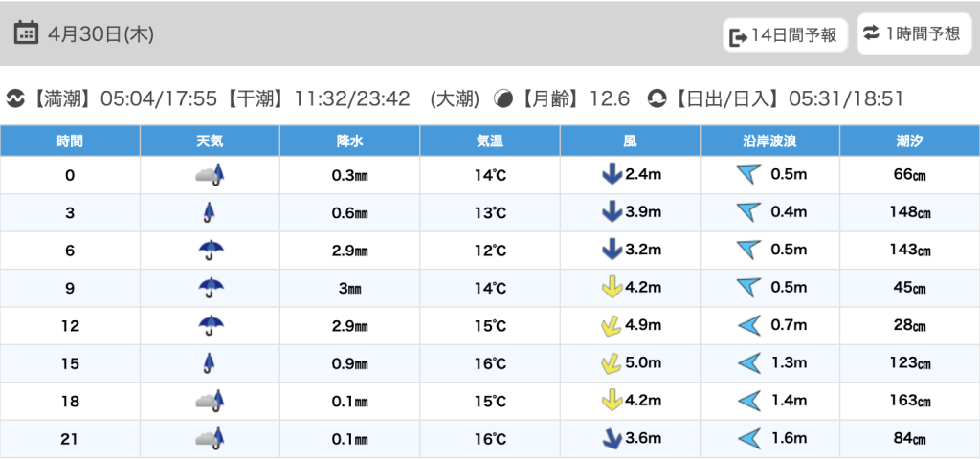This screenshot has width=980, height=459.
Task: Click the 16℃ temperature at hour 21
Action: tap(490, 439)
